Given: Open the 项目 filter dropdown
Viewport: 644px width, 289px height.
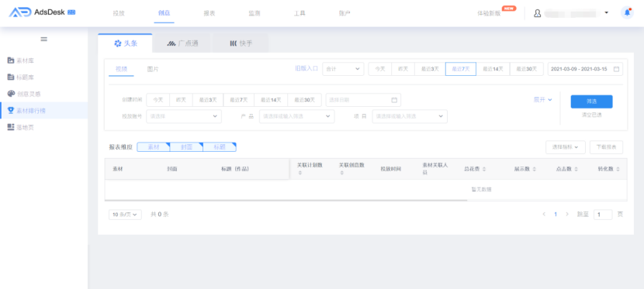Looking at the screenshot, I should (410, 116).
